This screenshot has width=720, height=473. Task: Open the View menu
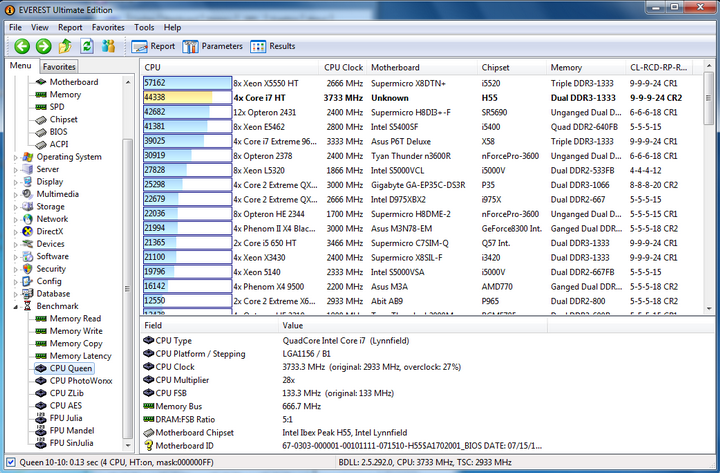pyautogui.click(x=39, y=28)
